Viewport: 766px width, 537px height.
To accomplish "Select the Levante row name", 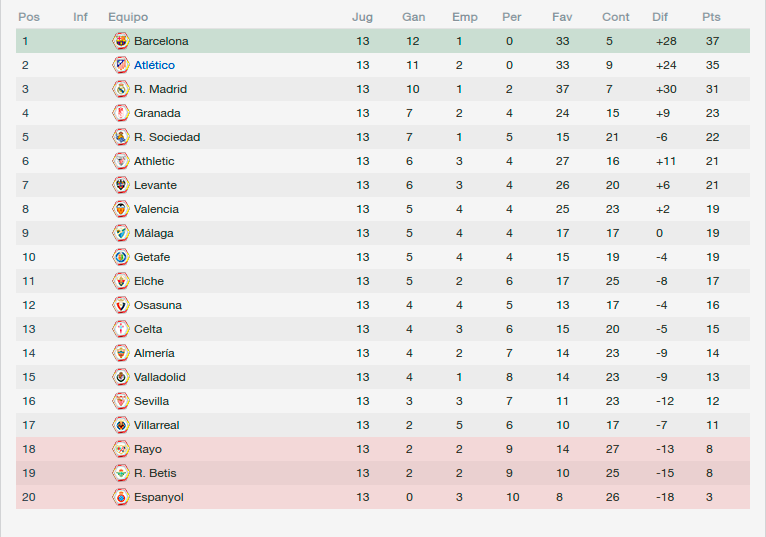I will coord(155,185).
